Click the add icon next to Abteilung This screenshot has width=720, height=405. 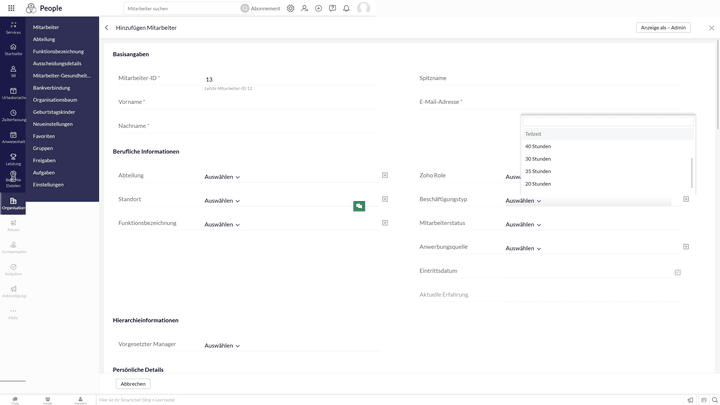[x=385, y=175]
